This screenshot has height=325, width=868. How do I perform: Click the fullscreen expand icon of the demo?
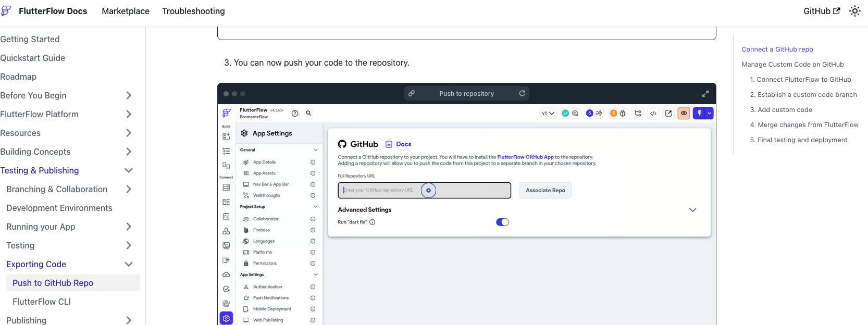705,94
